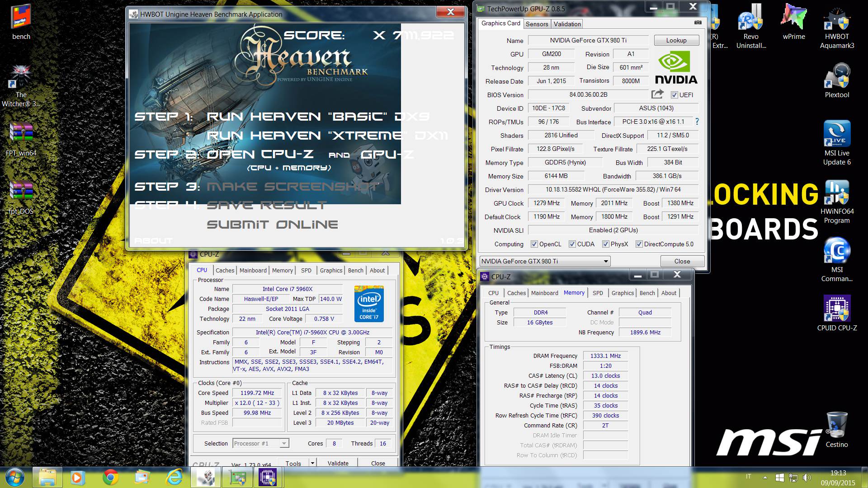Open the About tab in right CPU-Z window

(x=669, y=293)
